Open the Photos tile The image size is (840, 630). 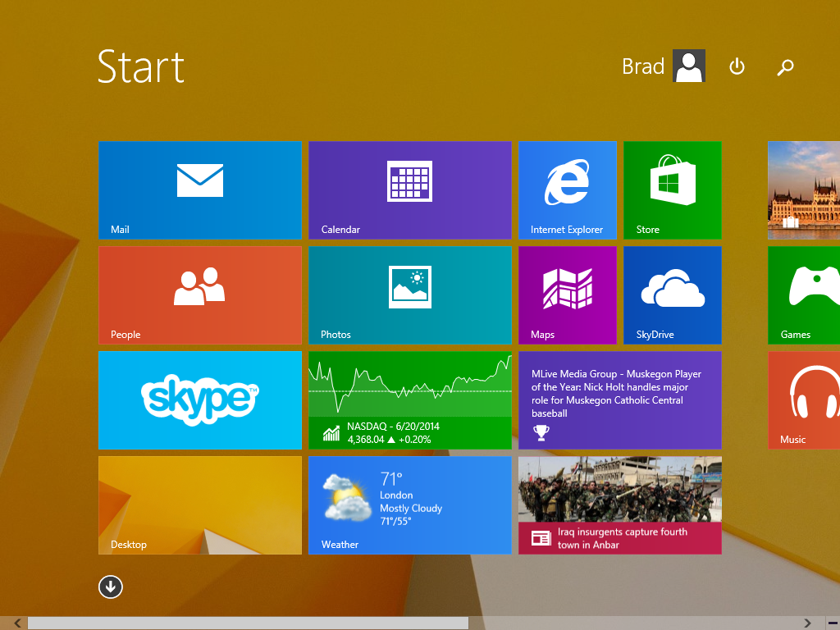click(x=410, y=295)
